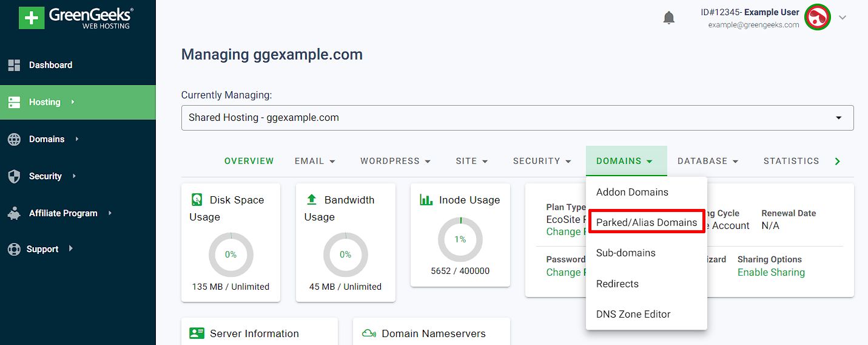Image resolution: width=868 pixels, height=345 pixels.
Task: Click the Dashboard sidebar icon
Action: 14,65
